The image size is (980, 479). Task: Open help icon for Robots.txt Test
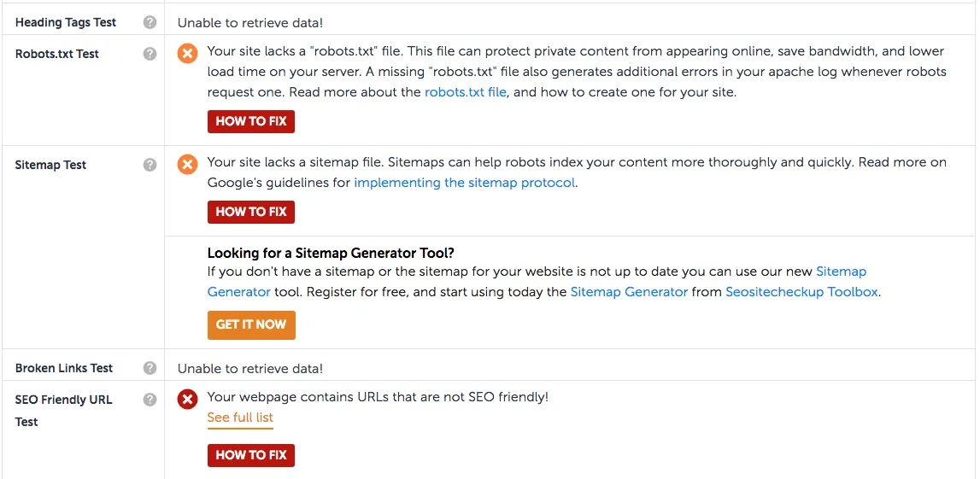tap(150, 54)
